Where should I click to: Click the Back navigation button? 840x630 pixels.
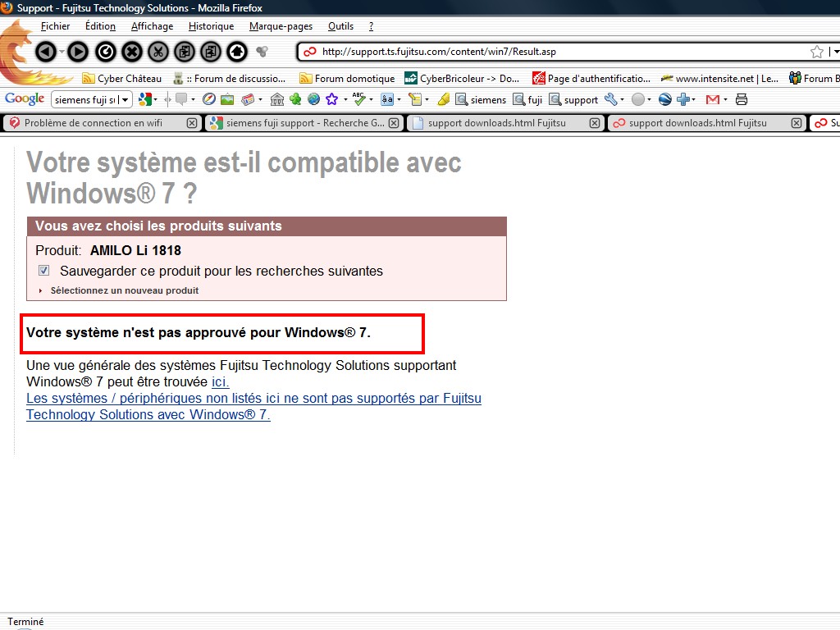[x=46, y=52]
